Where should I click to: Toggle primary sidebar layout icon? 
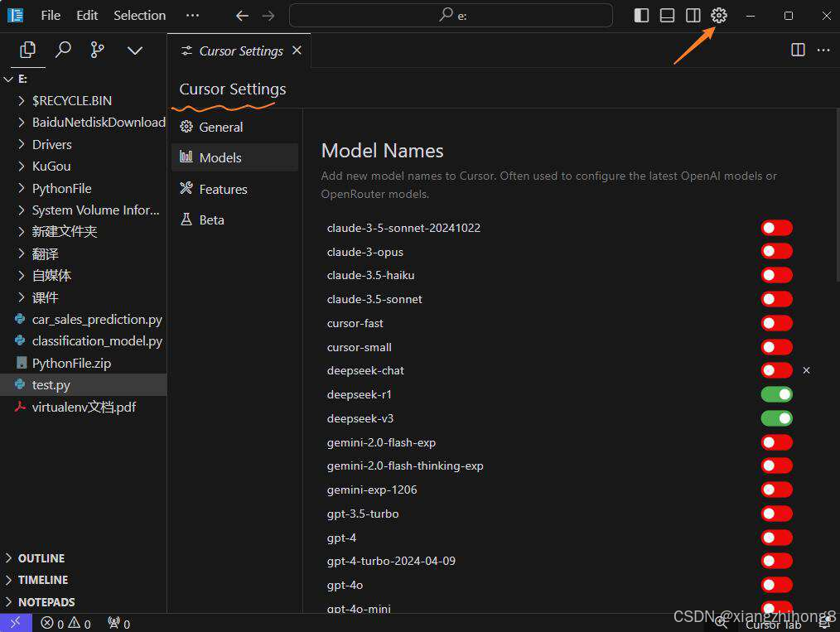(641, 16)
